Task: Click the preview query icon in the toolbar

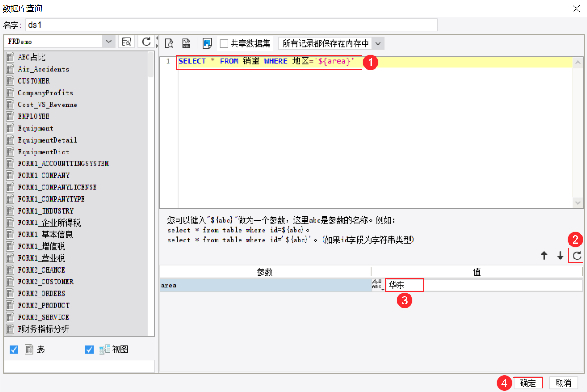Action: click(x=169, y=43)
